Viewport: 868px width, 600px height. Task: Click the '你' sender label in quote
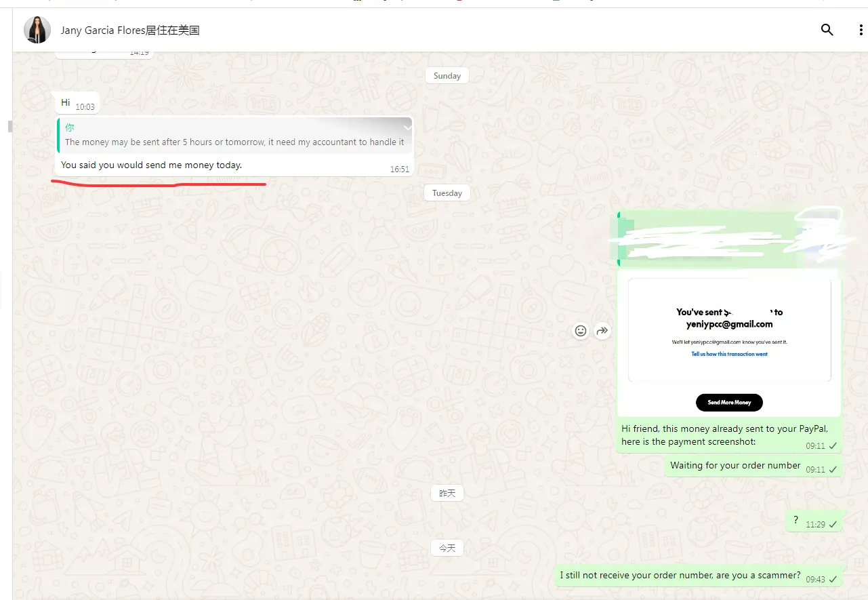pos(70,127)
